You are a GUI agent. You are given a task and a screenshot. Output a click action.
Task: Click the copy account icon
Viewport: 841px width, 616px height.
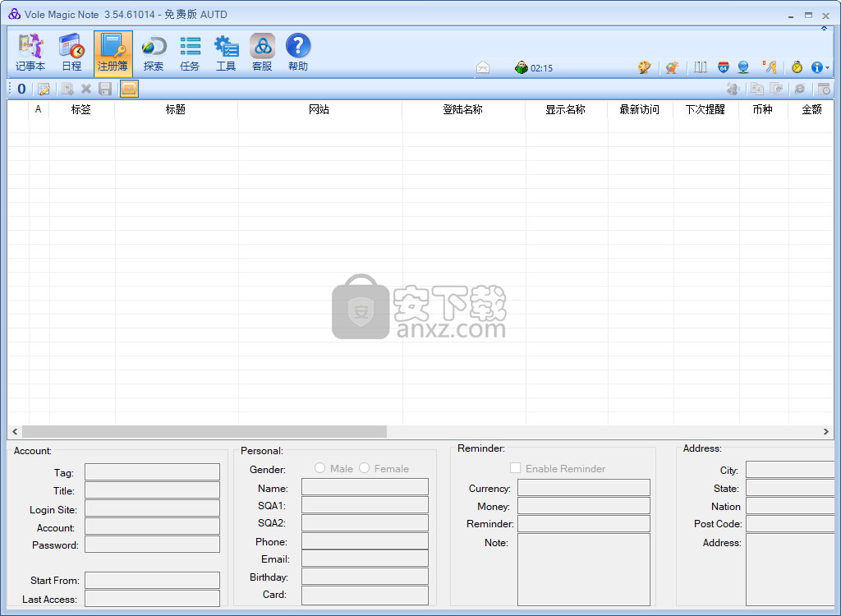point(756,89)
